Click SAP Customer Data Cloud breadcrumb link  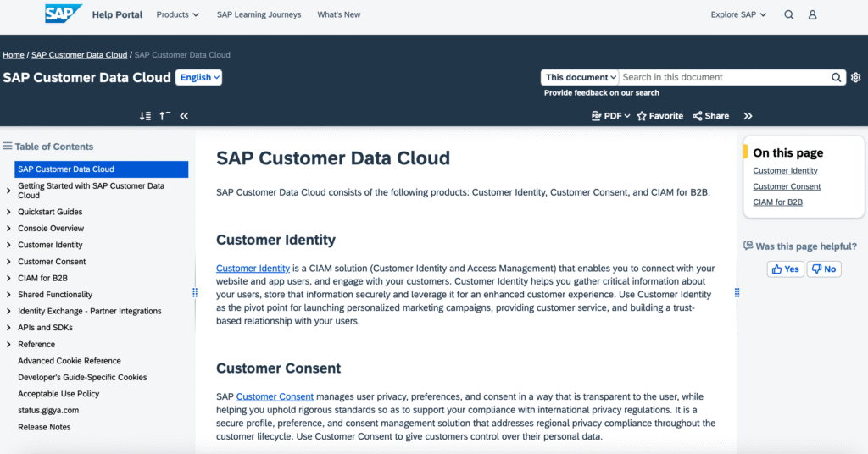click(x=79, y=55)
